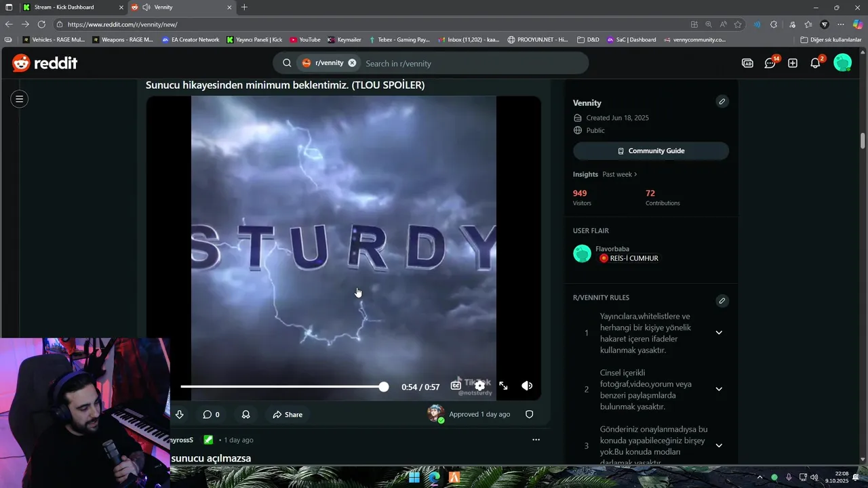Open the hamburger sidebar menu
The width and height of the screenshot is (868, 488).
20,99
